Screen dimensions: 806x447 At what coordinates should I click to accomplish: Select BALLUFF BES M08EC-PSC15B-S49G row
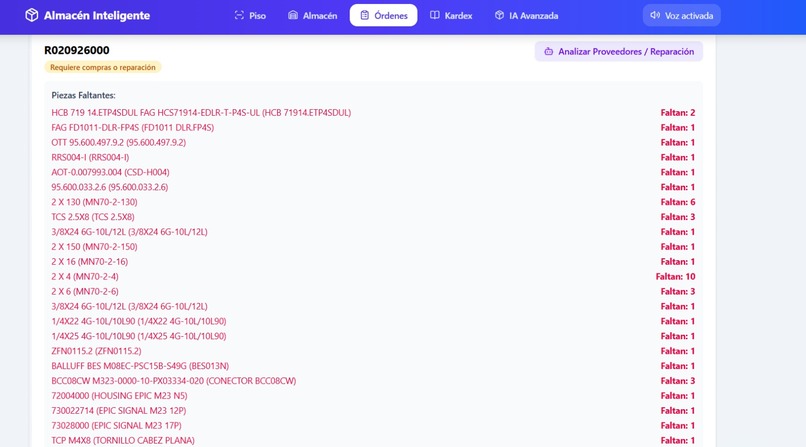pos(373,366)
